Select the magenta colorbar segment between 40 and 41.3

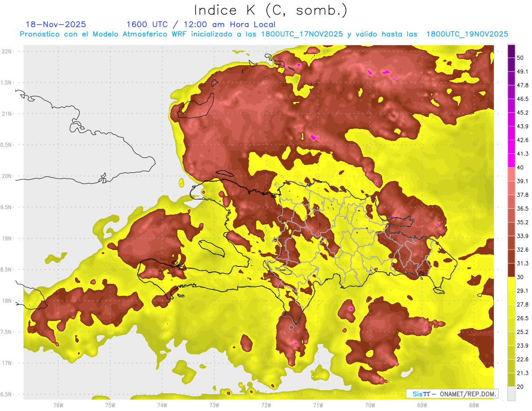pos(511,161)
